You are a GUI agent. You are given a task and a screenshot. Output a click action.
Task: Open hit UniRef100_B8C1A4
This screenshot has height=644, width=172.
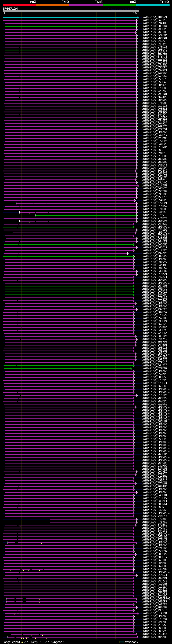pyautogui.click(x=154, y=26)
